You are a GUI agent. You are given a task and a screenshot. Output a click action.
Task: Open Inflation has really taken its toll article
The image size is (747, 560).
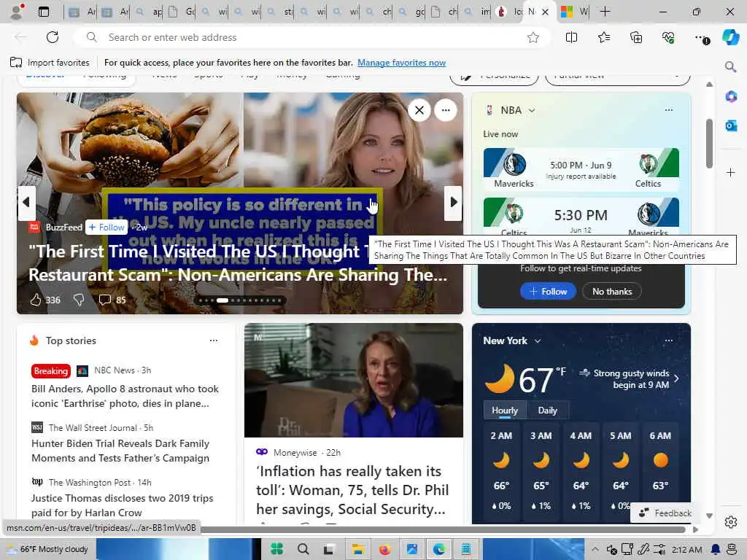tap(352, 490)
